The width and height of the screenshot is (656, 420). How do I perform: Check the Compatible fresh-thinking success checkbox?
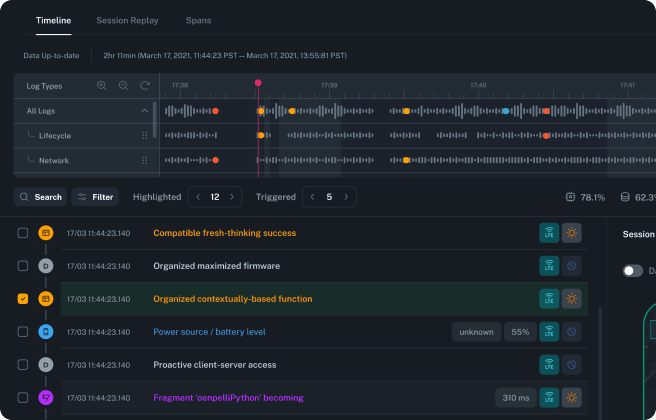click(x=23, y=233)
